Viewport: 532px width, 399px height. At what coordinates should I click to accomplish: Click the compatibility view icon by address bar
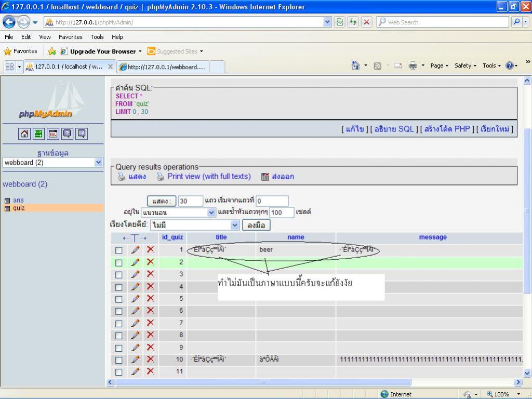point(340,22)
